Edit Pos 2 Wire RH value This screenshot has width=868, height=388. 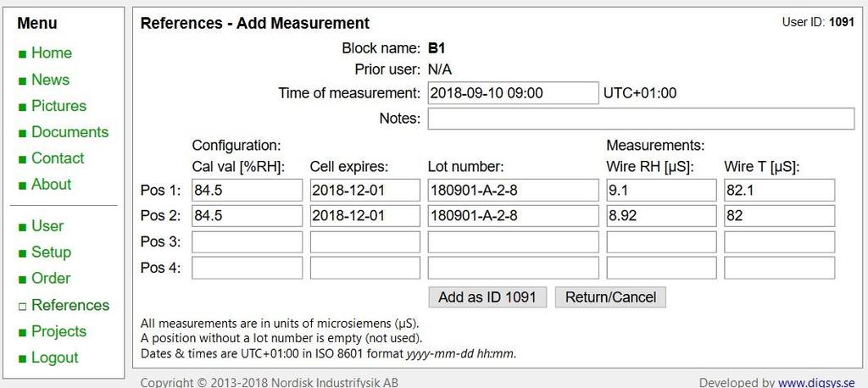pyautogui.click(x=661, y=216)
